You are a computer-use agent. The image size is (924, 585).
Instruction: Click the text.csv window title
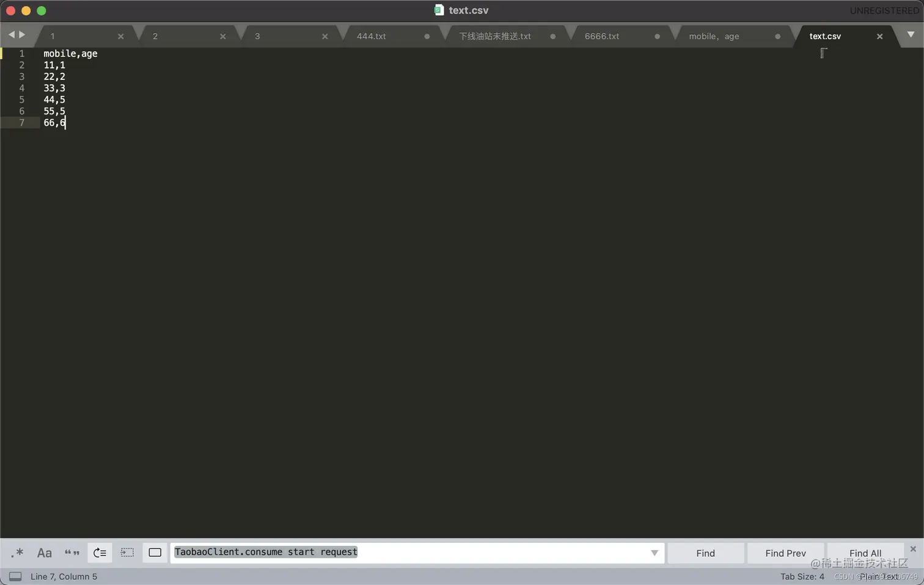(469, 10)
